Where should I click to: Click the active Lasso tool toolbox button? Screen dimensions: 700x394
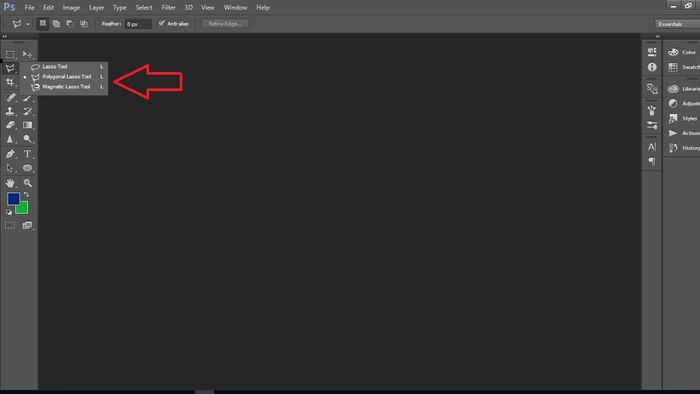(10, 68)
